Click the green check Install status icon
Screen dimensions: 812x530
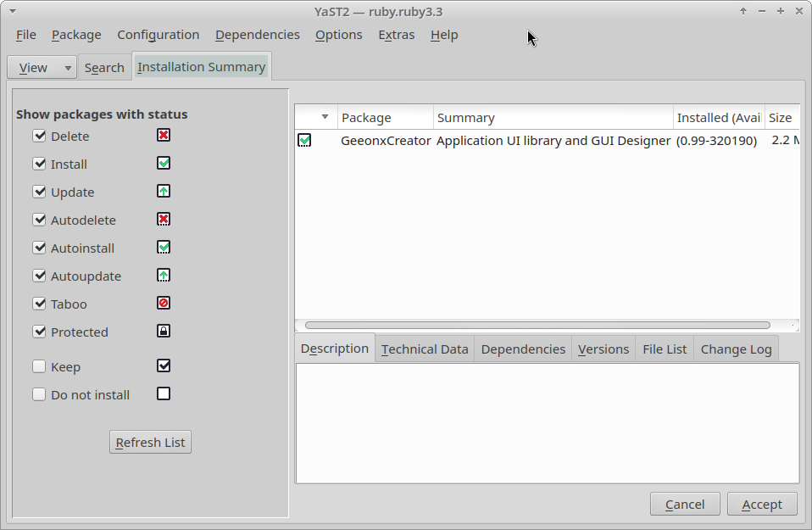[164, 164]
